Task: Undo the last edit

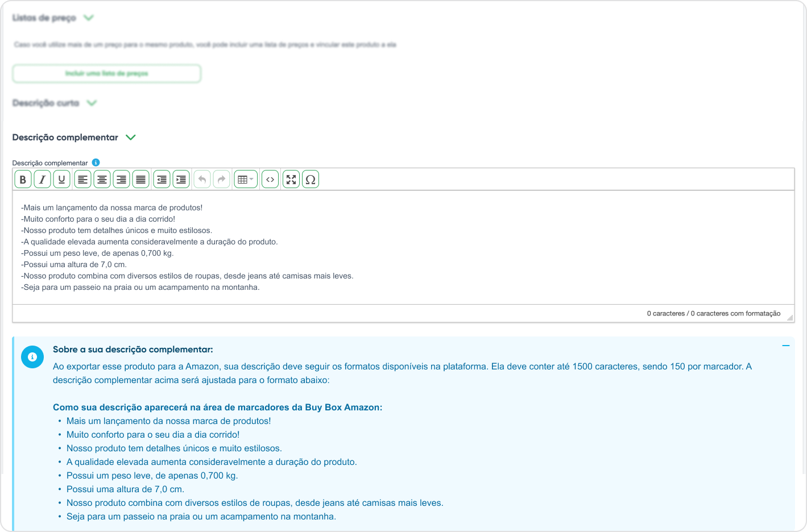Action: click(202, 180)
